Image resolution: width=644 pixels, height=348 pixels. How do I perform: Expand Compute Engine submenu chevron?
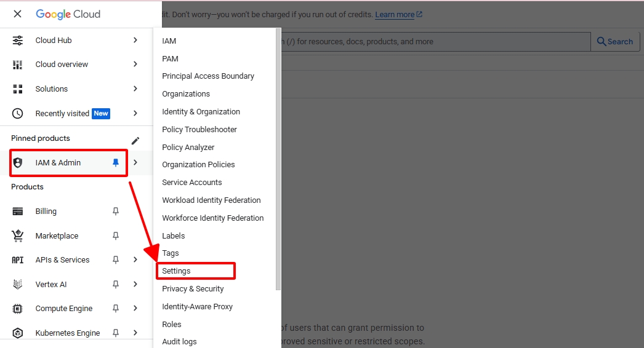click(x=135, y=308)
